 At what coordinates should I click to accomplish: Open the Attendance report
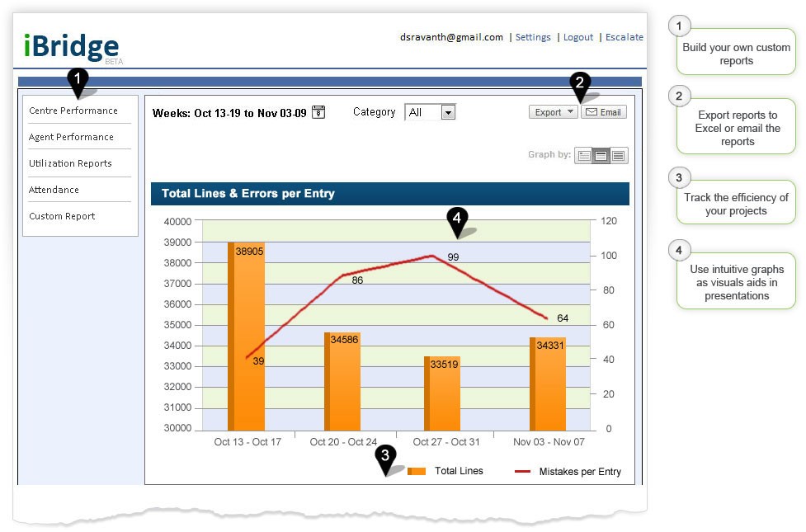pos(54,190)
